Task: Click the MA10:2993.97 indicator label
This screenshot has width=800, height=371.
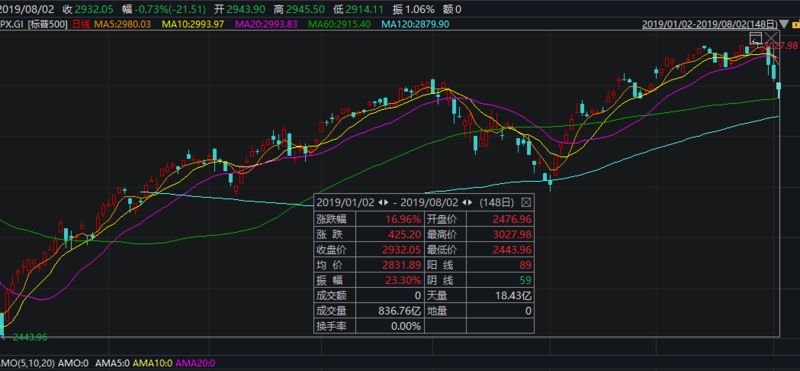Action: (x=193, y=23)
